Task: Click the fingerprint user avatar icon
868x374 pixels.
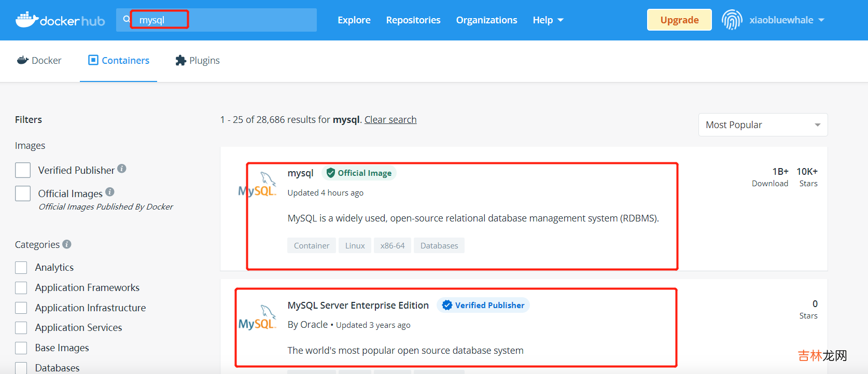Action: point(732,20)
